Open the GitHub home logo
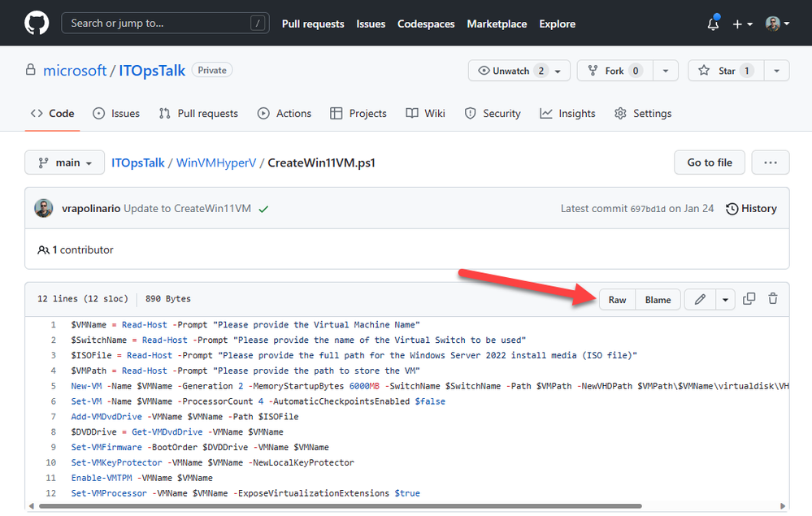812x516 pixels. 37,24
